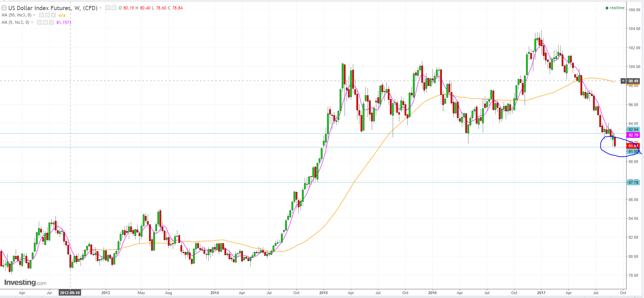Click the 2017 label on the time axis

[541, 293]
